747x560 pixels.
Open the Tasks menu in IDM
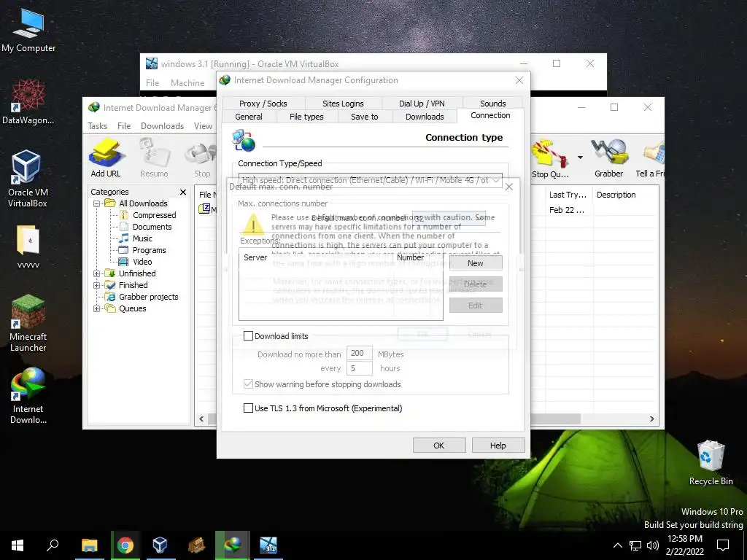[97, 126]
